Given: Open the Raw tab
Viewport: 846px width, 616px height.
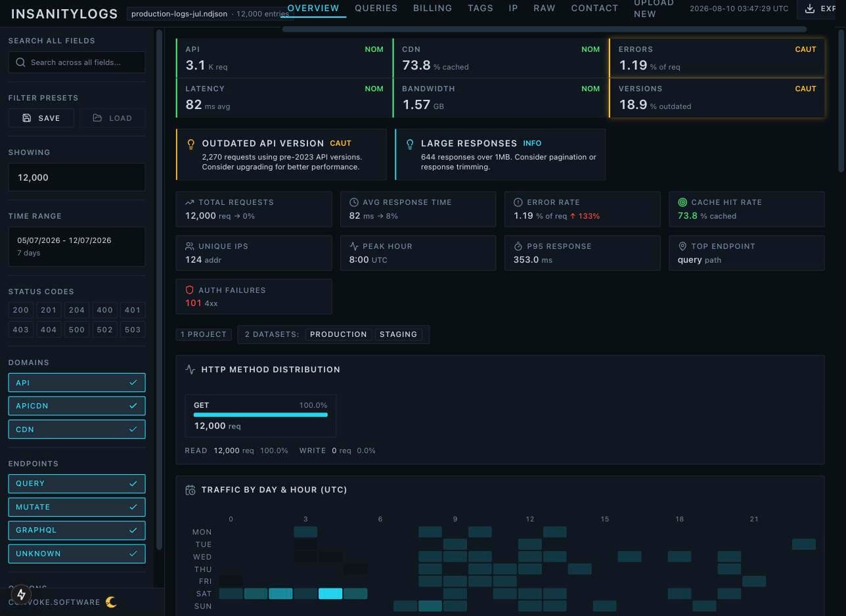Looking at the screenshot, I should 545,9.
